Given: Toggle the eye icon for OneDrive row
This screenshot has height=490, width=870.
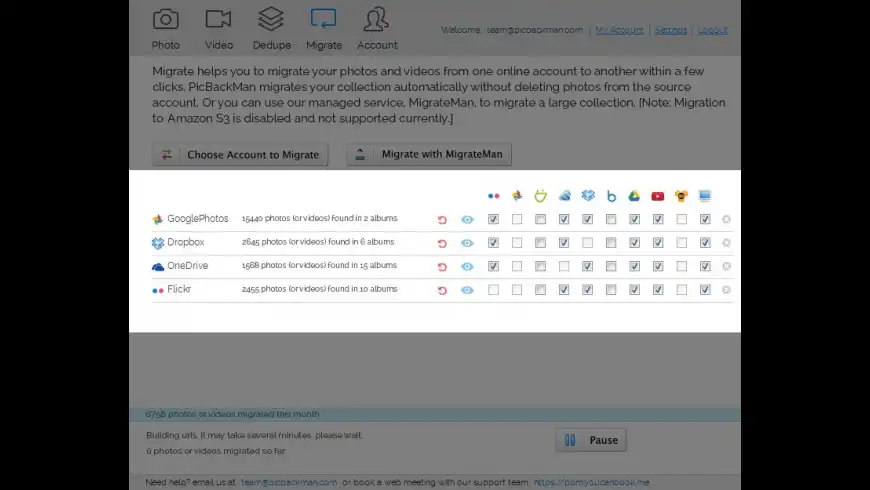Looking at the screenshot, I should (467, 266).
